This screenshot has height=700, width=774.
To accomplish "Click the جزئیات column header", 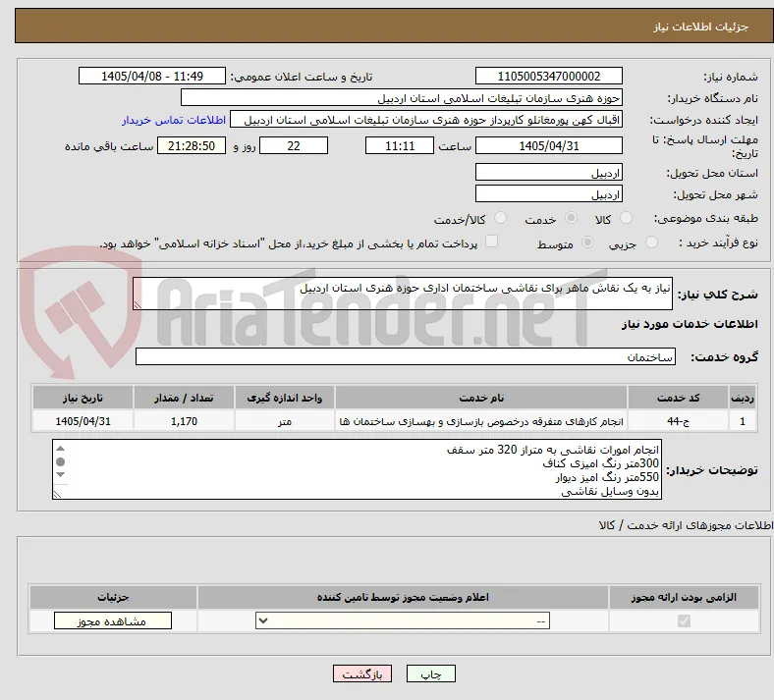I will [x=113, y=597].
